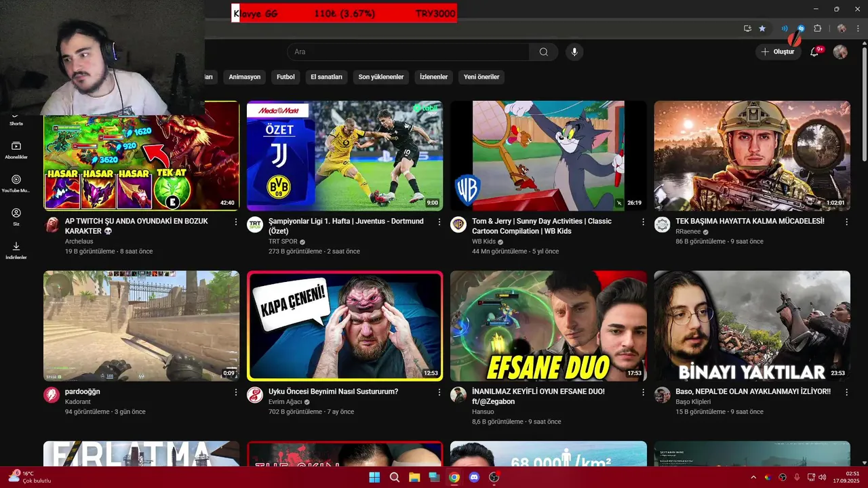Viewport: 868px width, 488px height.
Task: Open the weather widget showing 16°C
Action: 30,477
